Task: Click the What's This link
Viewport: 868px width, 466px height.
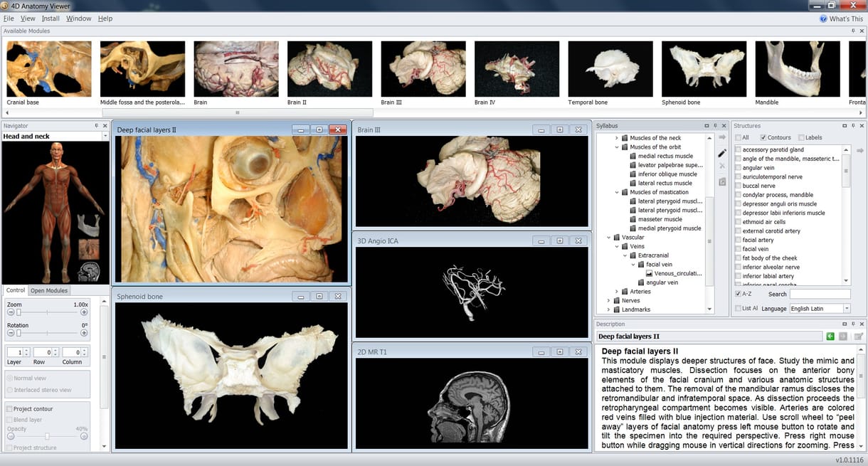Action: tap(846, 19)
